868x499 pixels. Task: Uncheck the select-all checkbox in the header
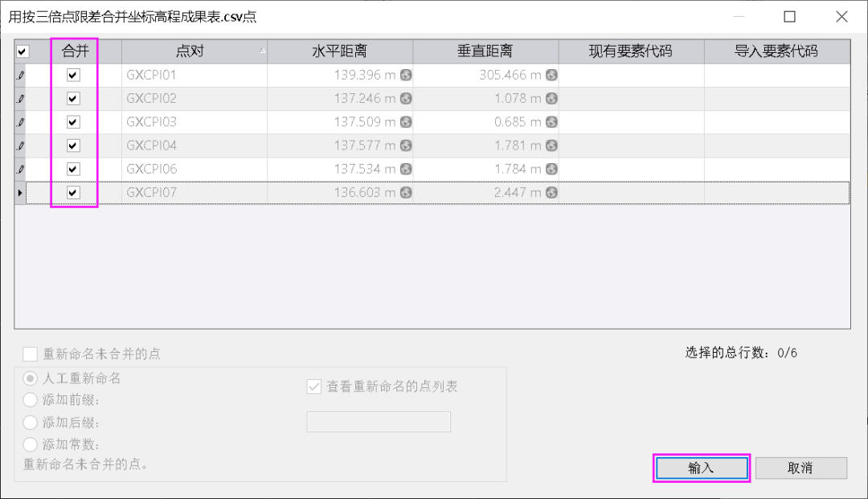click(22, 51)
